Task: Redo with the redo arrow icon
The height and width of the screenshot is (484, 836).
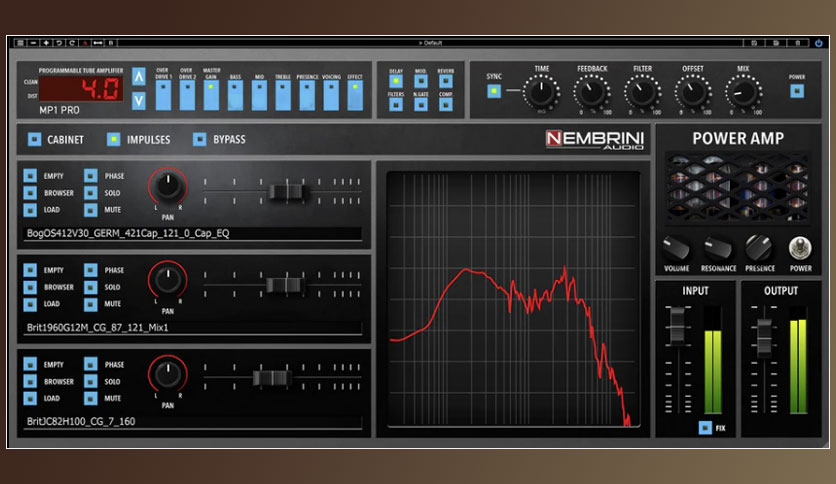Action: click(x=71, y=43)
